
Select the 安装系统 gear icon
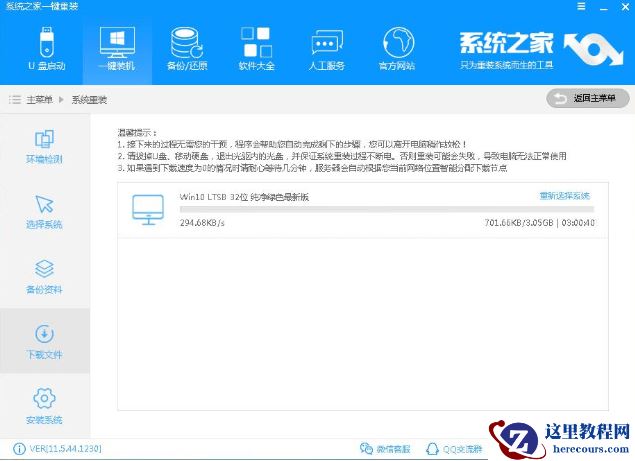pyautogui.click(x=44, y=399)
